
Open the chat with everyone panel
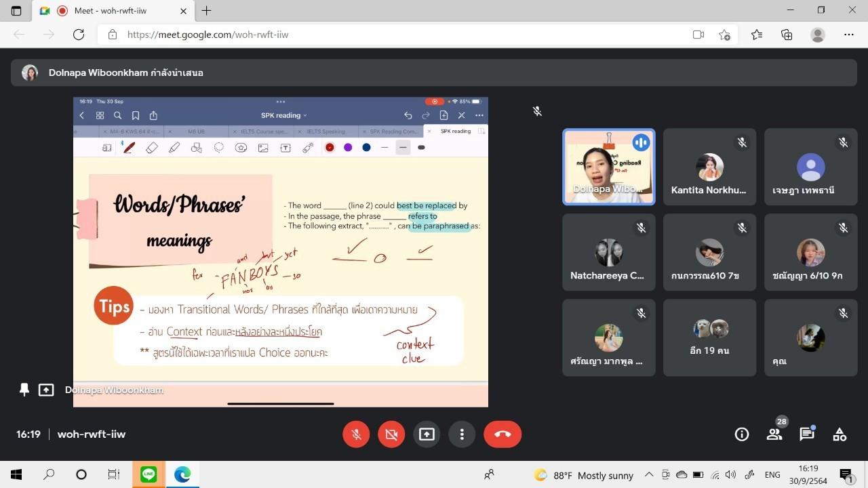807,434
